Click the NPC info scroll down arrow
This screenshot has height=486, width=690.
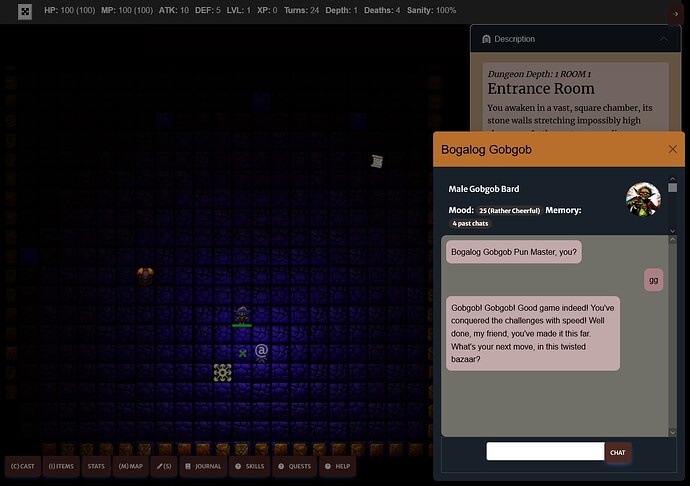(x=672, y=231)
